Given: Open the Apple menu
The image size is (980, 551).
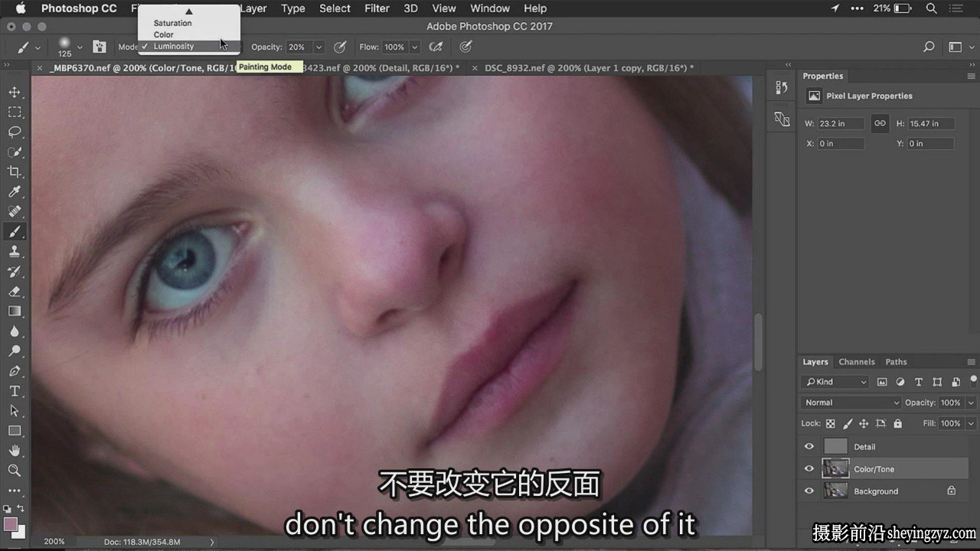Looking at the screenshot, I should 21,8.
